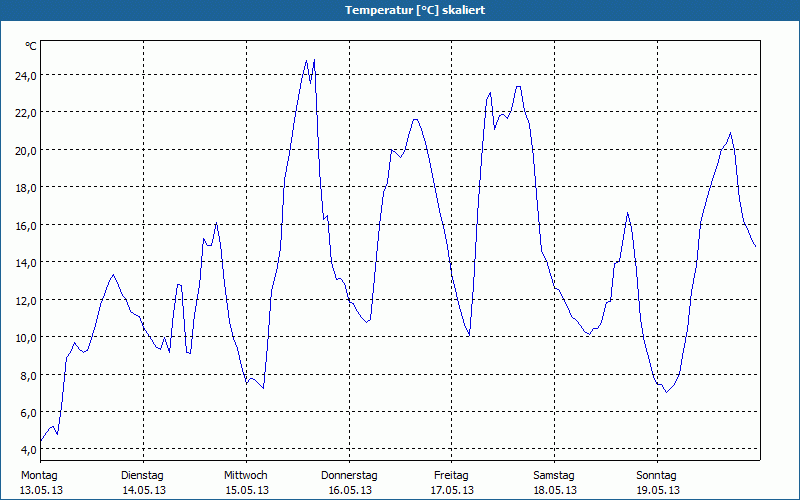
Task: Select the 24,0 y-axis value
Action: pos(26,76)
